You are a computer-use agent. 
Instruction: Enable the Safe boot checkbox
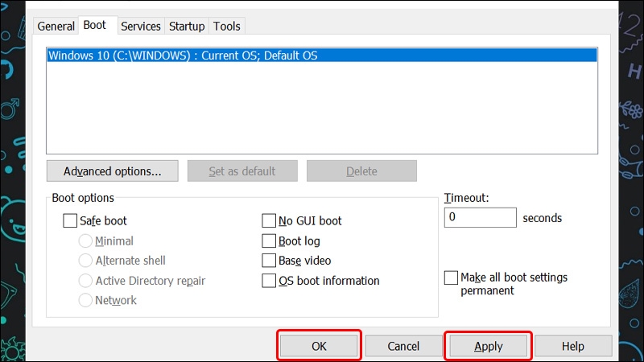70,220
